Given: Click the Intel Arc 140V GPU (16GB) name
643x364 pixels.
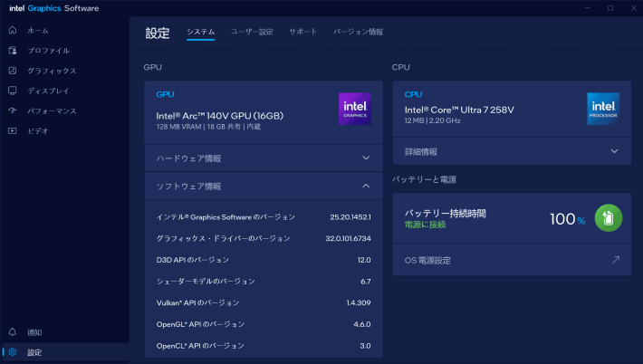Looking at the screenshot, I should (x=220, y=116).
